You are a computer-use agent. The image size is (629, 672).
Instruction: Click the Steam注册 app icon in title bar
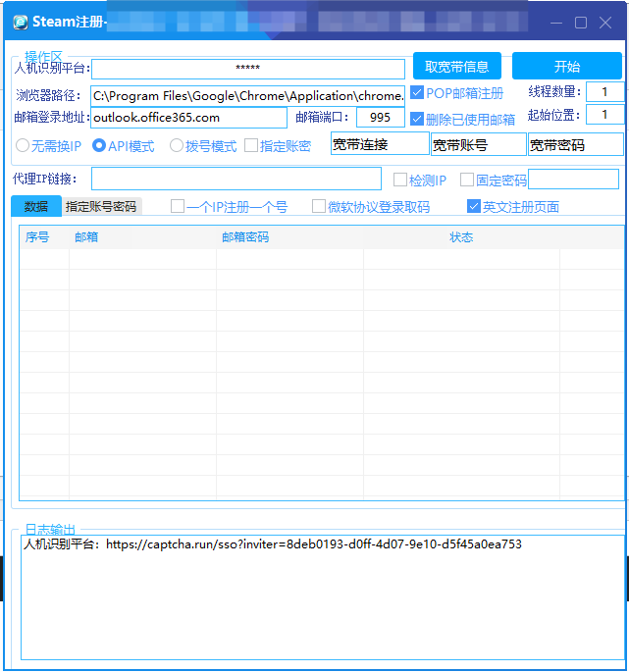click(20, 22)
